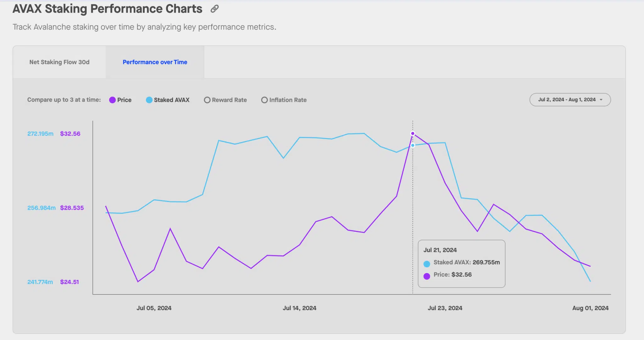Open the Jul 2, 2024 - Aug 1, 2024 date range dropdown
Viewport: 644px width, 340px height.
570,100
